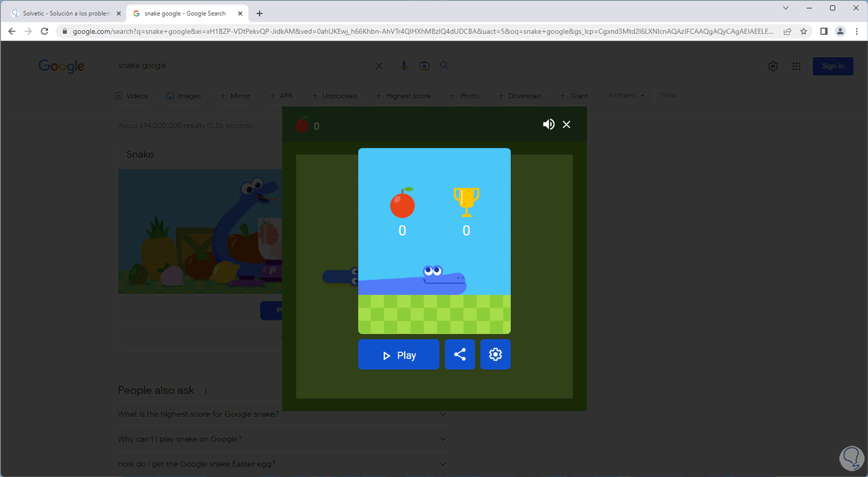868x477 pixels.
Task: Click the Snake result heading
Action: click(140, 154)
